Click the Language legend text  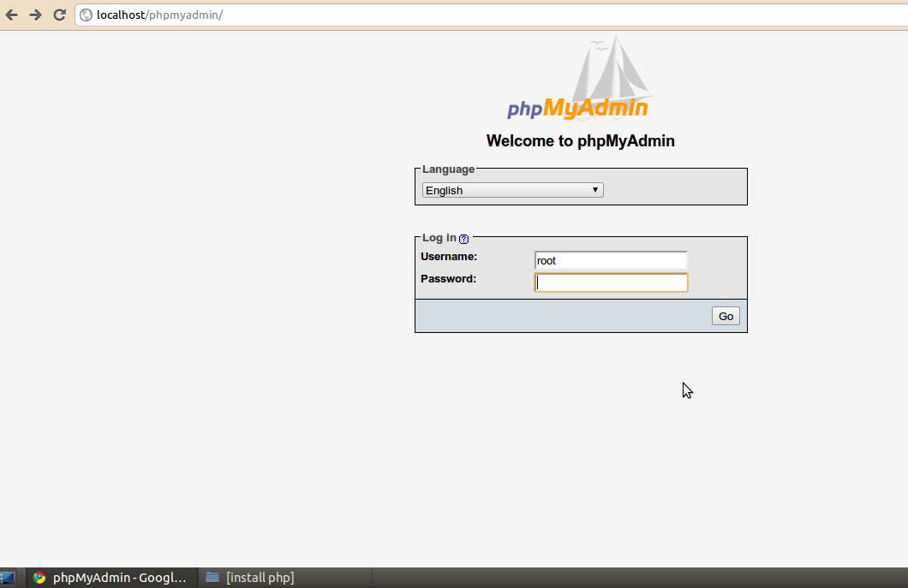click(448, 169)
